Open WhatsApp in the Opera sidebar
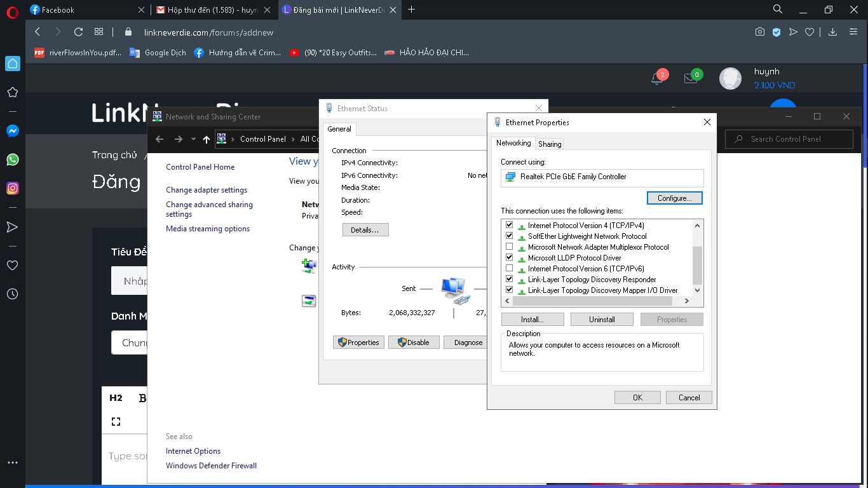The width and height of the screenshot is (868, 488). coord(12,159)
